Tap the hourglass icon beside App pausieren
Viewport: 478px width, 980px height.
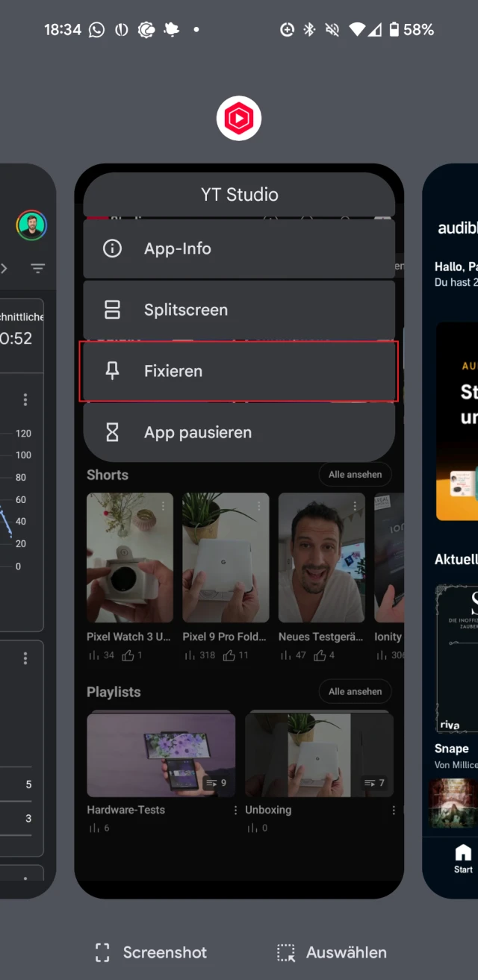pos(112,432)
